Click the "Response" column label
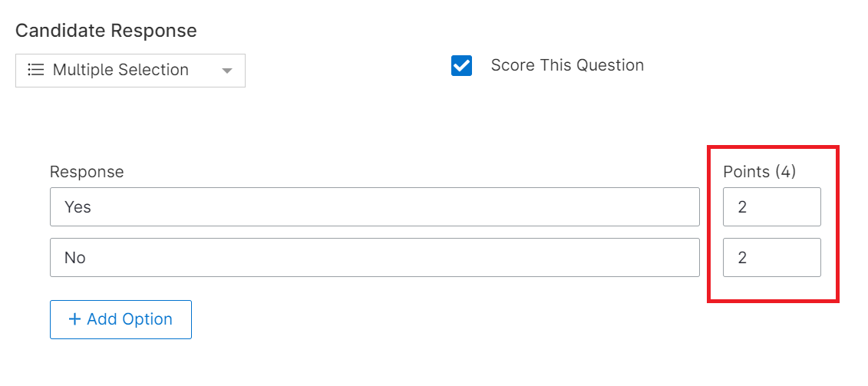Image resolution: width=868 pixels, height=386 pixels. [x=87, y=172]
